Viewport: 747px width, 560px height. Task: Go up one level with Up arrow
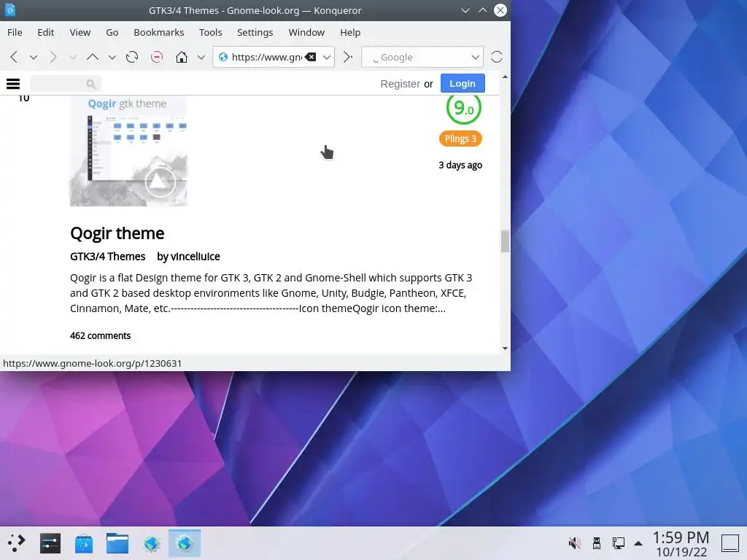tap(93, 57)
